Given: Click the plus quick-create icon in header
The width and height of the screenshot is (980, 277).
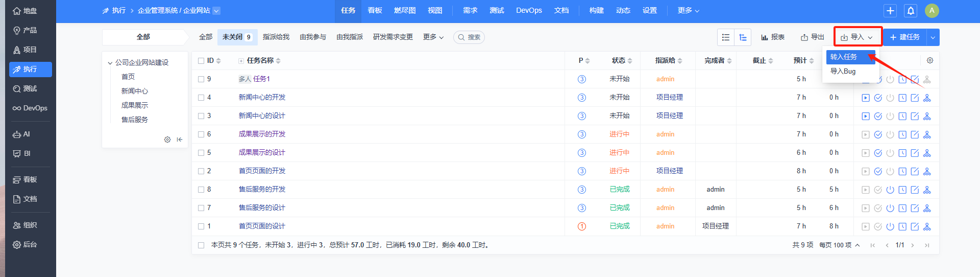Looking at the screenshot, I should click(890, 11).
